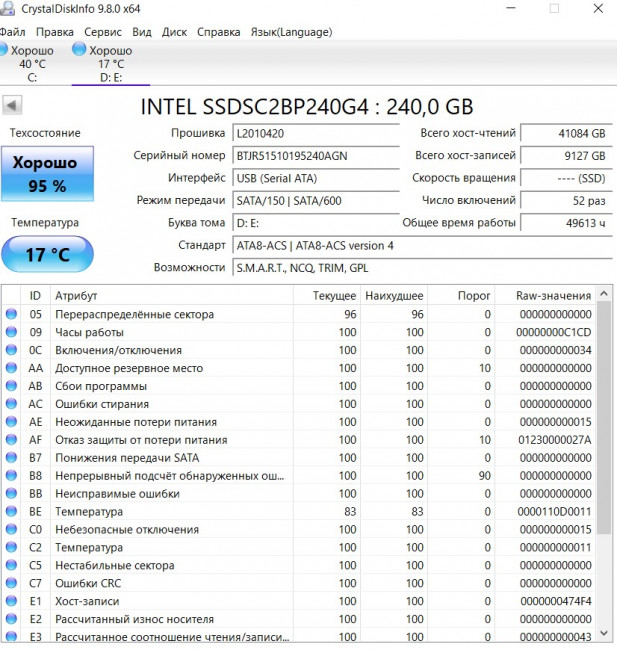Click the Прошивка field L2010420
The height and width of the screenshot is (650, 617).
tap(316, 133)
